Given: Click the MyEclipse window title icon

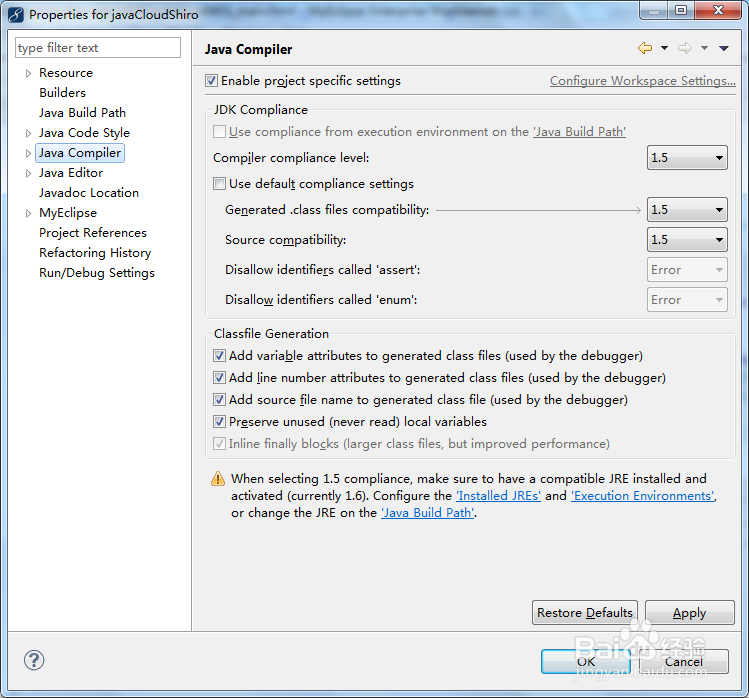Looking at the screenshot, I should 15,15.
